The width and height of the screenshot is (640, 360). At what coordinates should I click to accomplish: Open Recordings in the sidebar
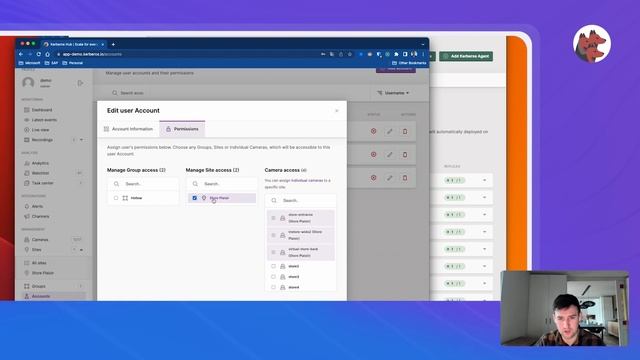coord(42,140)
